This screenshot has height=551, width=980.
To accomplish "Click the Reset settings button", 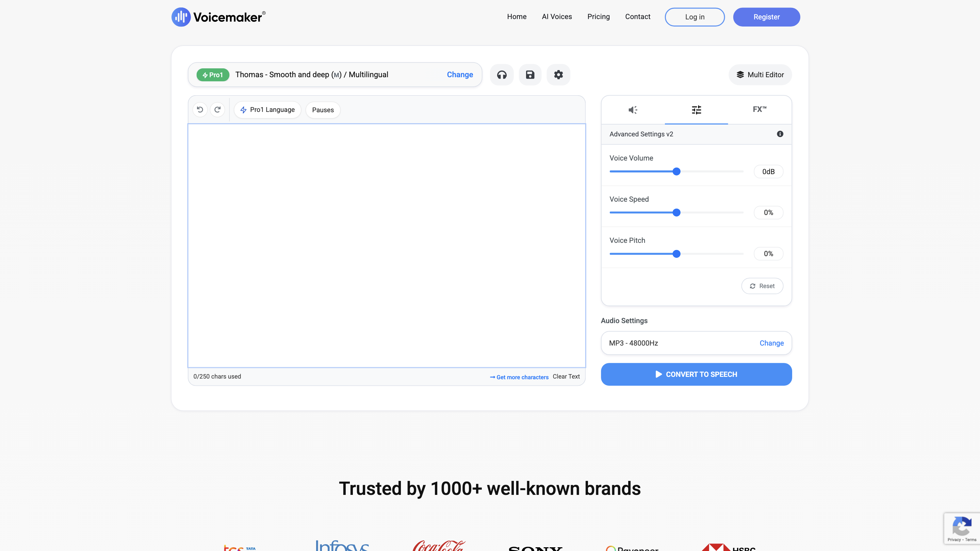I will coord(762,286).
